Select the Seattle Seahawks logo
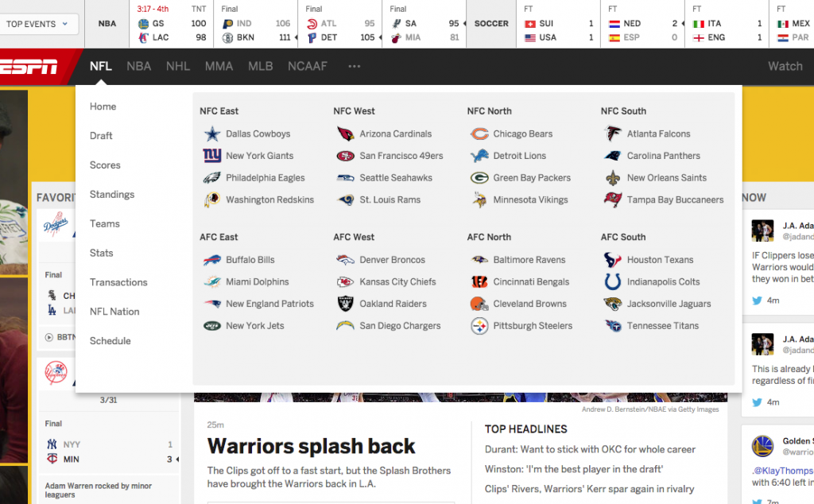The height and width of the screenshot is (504, 814). tap(345, 177)
